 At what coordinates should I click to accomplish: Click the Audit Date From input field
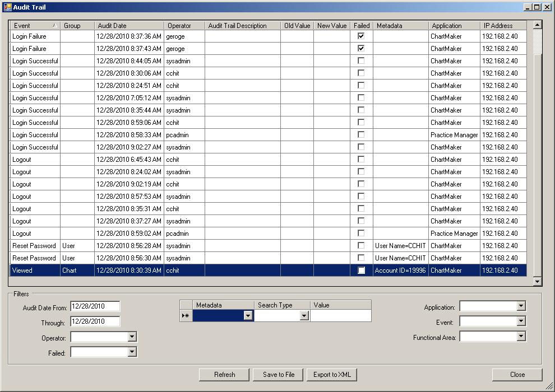tap(95, 306)
